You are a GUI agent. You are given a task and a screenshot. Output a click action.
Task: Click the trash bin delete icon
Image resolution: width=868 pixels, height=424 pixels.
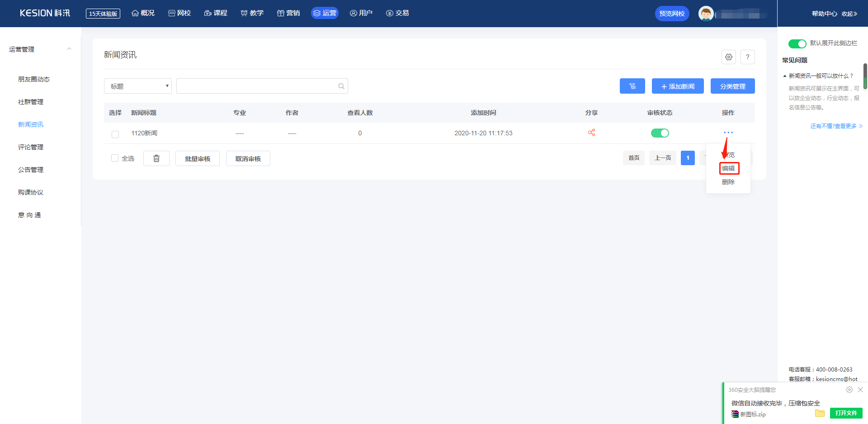pyautogui.click(x=156, y=158)
